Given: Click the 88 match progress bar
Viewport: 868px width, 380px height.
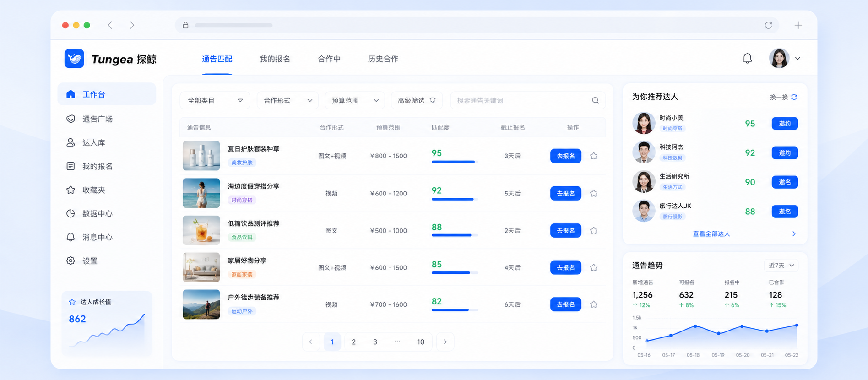Looking at the screenshot, I should 455,235.
